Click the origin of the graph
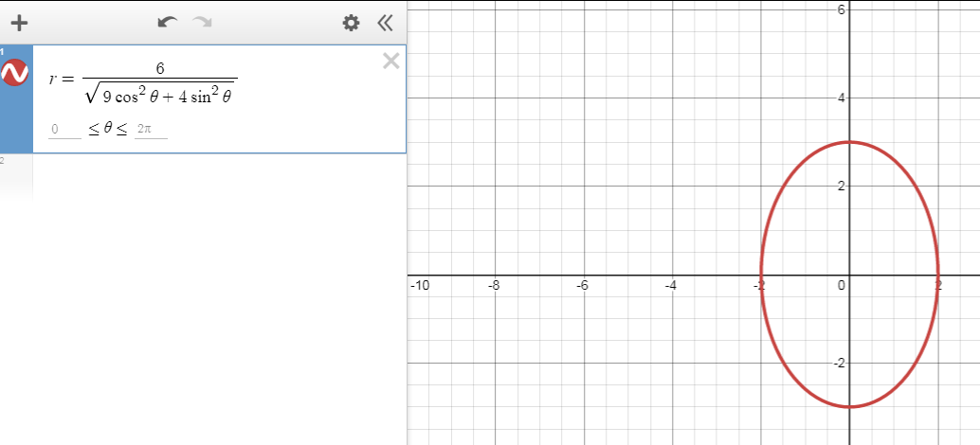The height and width of the screenshot is (445, 980). click(x=849, y=275)
